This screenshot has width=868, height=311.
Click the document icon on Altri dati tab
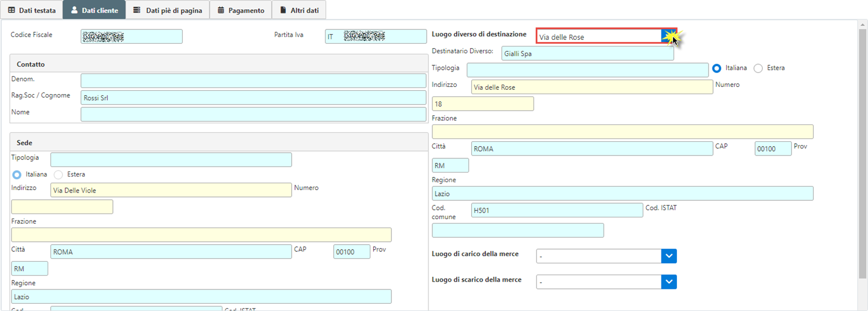pos(283,10)
